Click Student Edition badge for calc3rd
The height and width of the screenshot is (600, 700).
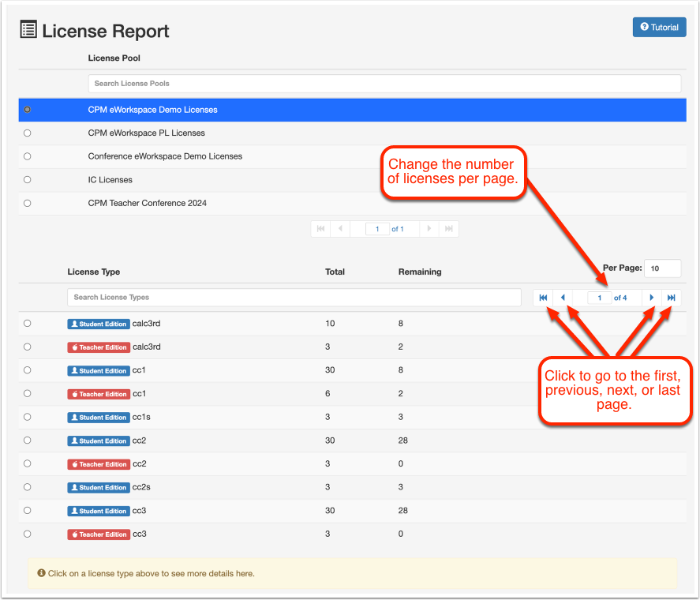pos(99,324)
